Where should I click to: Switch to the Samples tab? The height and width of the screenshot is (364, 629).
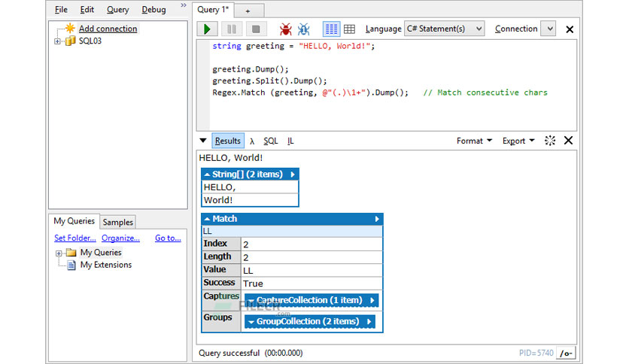[x=117, y=222]
